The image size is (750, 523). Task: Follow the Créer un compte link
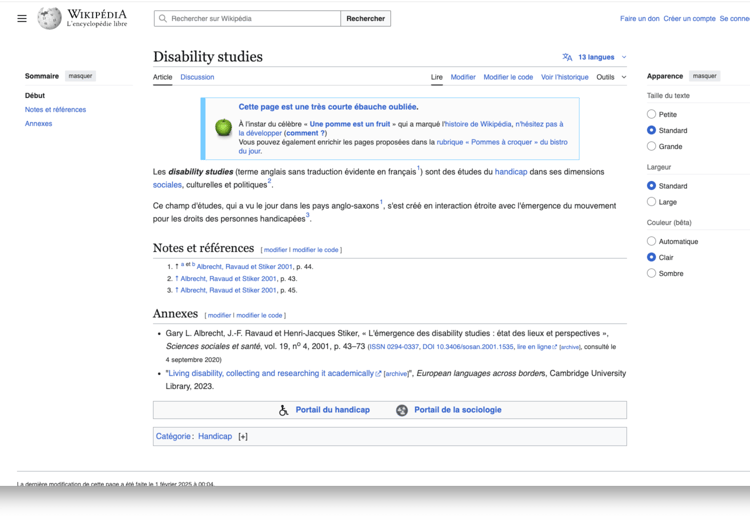(x=689, y=18)
